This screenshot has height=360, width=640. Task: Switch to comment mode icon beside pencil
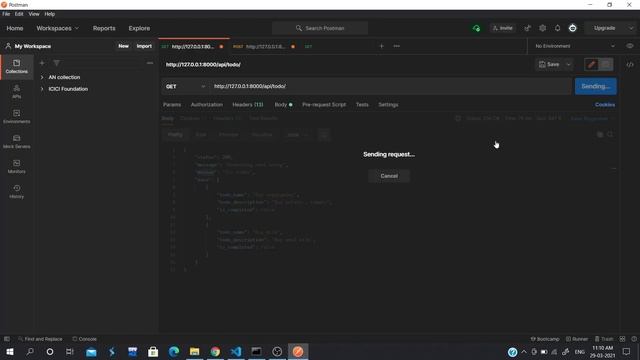click(x=606, y=64)
